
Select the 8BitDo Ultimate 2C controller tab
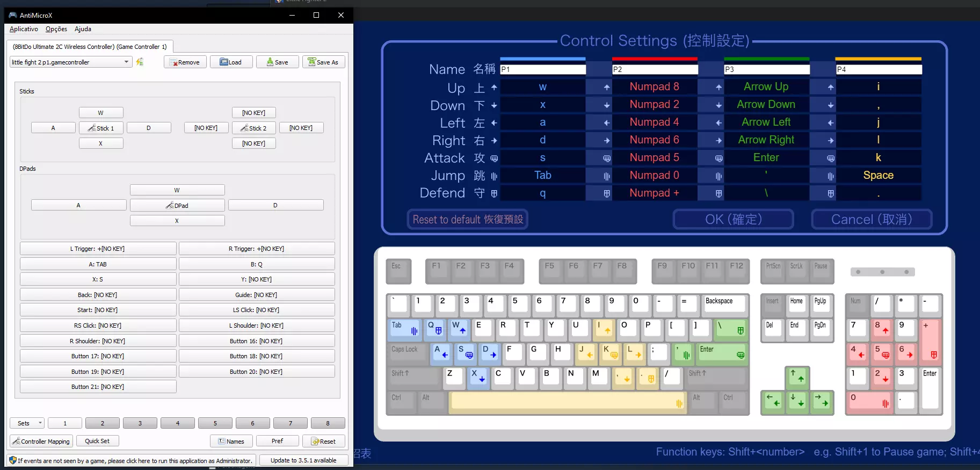tap(90, 47)
